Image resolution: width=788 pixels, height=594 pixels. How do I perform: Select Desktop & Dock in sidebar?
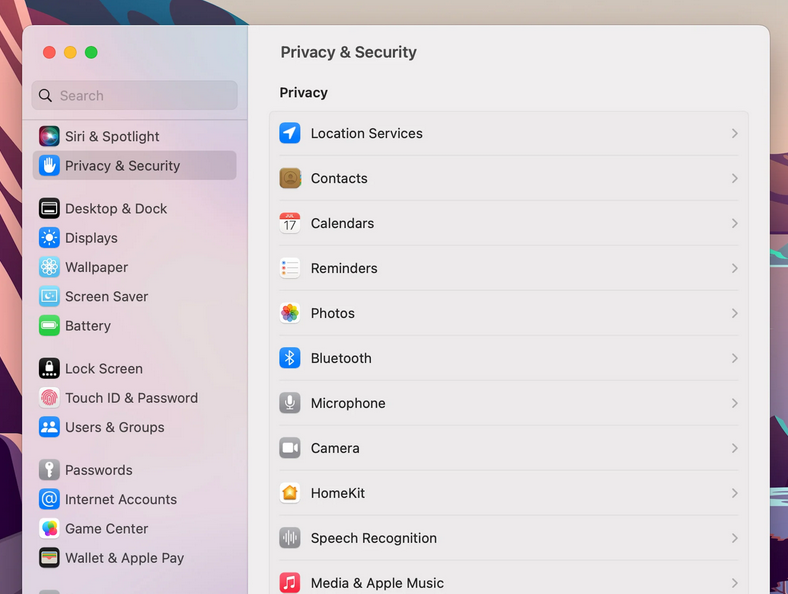(x=134, y=209)
